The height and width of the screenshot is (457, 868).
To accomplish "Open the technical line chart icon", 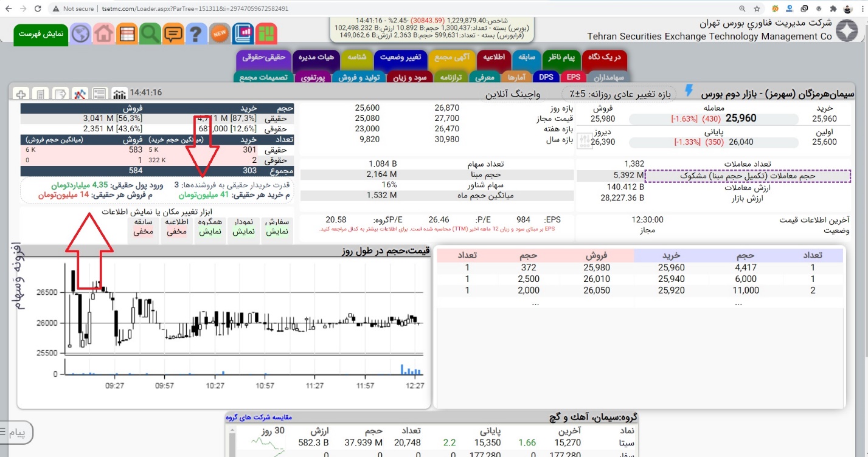I will [x=80, y=94].
